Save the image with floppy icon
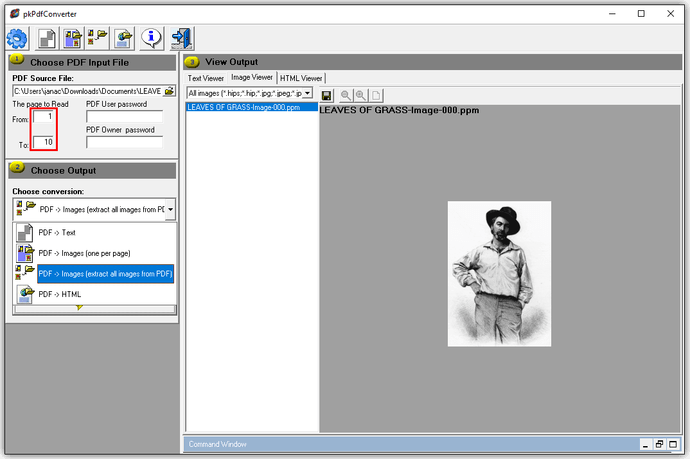Screen dimensions: 690x459 [x=327, y=95]
